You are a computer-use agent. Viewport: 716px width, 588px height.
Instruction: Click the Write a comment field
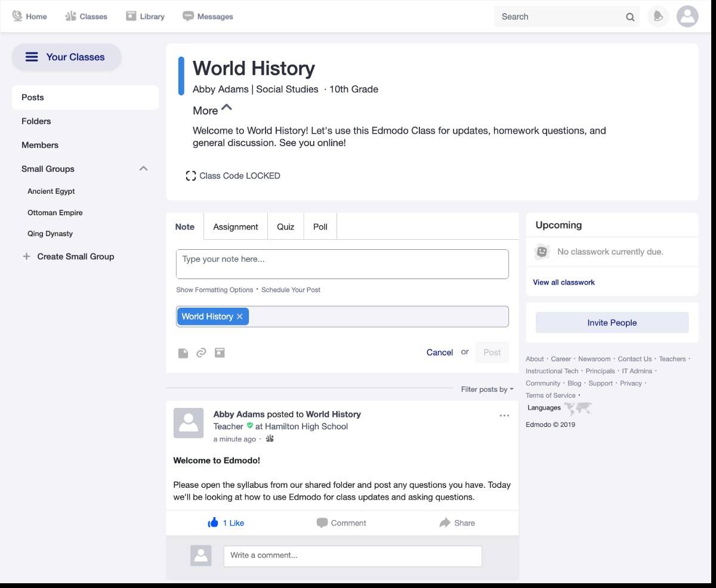(352, 555)
